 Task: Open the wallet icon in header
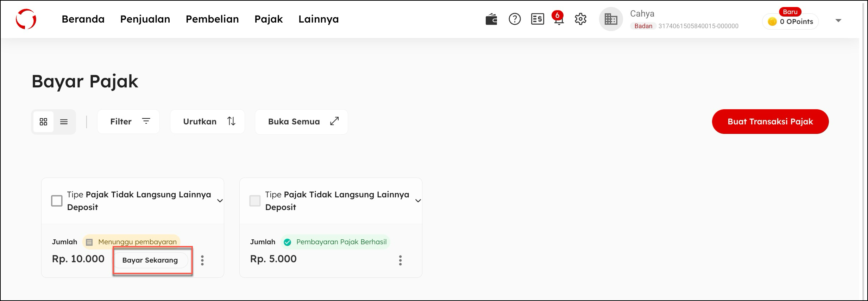click(491, 19)
